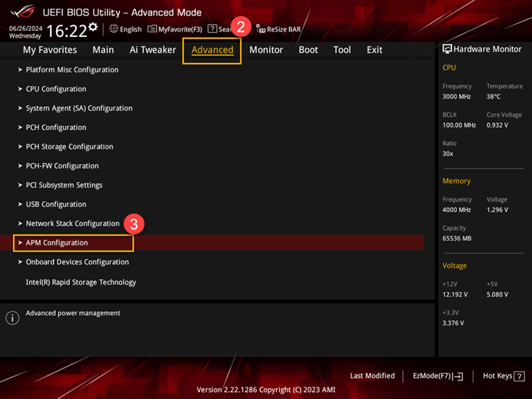Click the ROG logo

click(23, 12)
